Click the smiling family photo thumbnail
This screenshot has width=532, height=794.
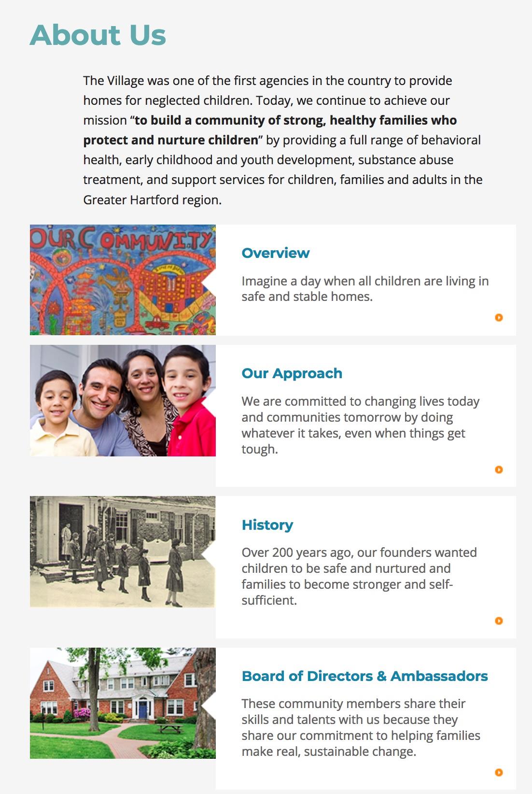click(123, 400)
